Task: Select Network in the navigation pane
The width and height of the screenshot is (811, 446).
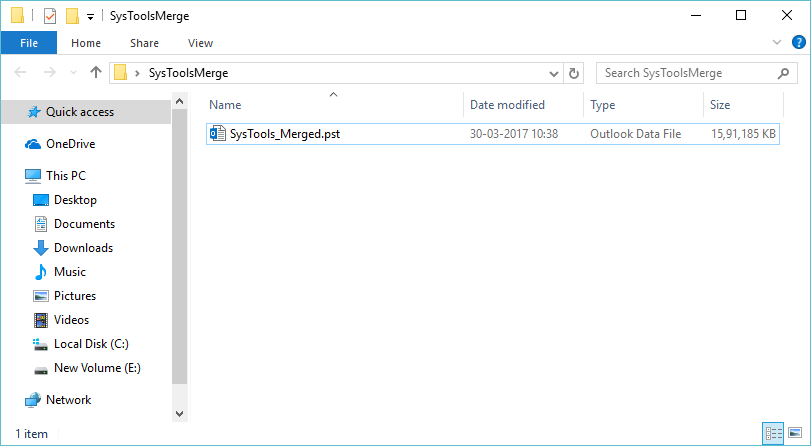Action: click(68, 400)
